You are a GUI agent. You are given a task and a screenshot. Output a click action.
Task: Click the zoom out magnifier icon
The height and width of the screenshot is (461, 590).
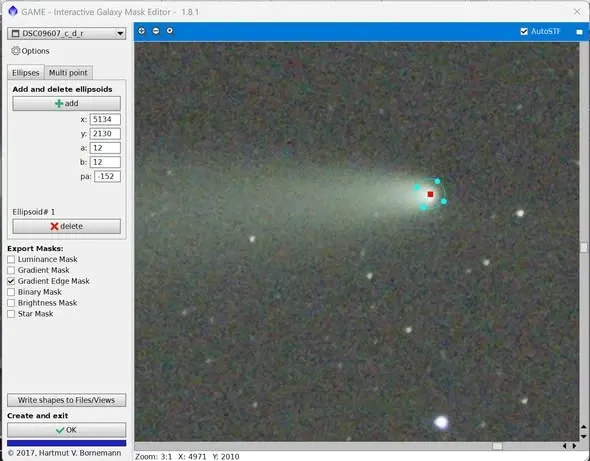[156, 31]
